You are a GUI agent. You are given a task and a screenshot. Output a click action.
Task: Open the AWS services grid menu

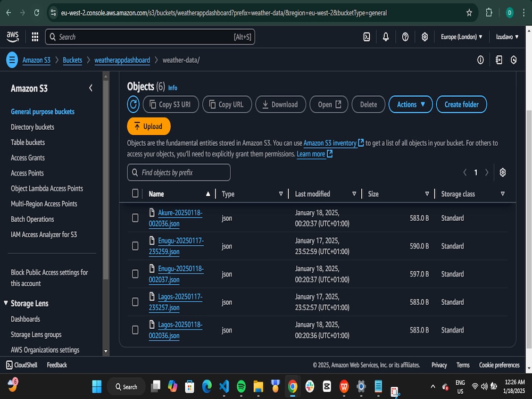[35, 37]
